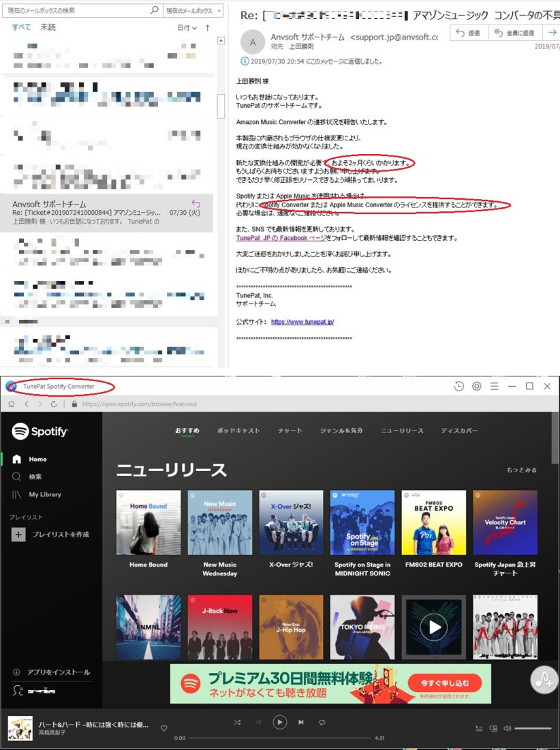Open TunePat settings gear icon
Image resolution: width=560 pixels, height=750 pixels.
(x=476, y=386)
